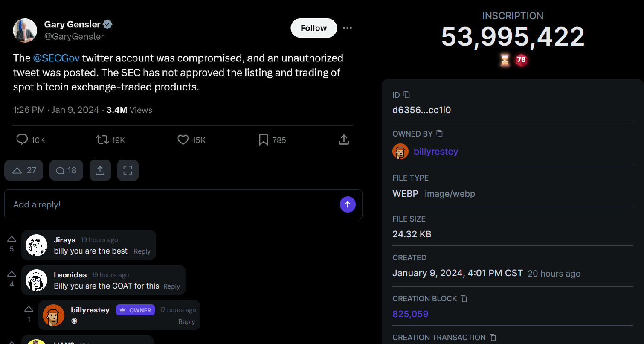This screenshot has height=344, width=644.
Task: Copy the creation transaction hash
Action: [493, 338]
